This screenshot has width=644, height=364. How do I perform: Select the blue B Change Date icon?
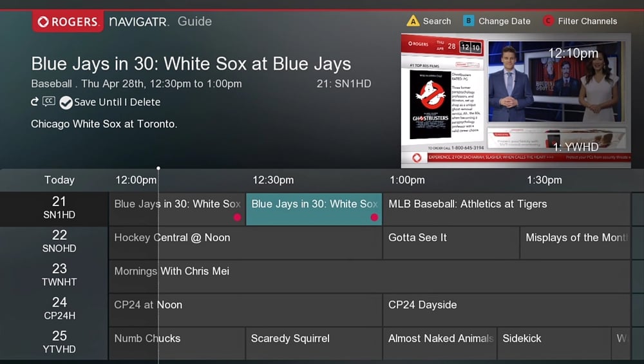(469, 21)
